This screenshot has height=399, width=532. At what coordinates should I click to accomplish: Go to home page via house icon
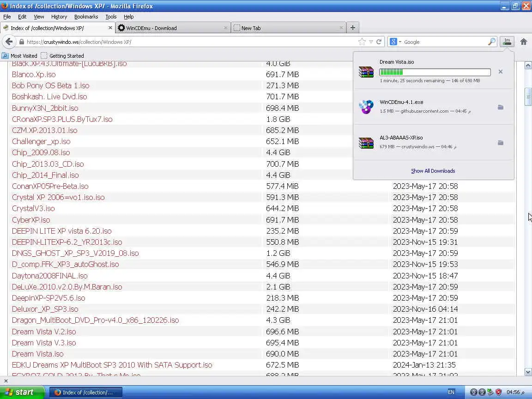tap(524, 42)
